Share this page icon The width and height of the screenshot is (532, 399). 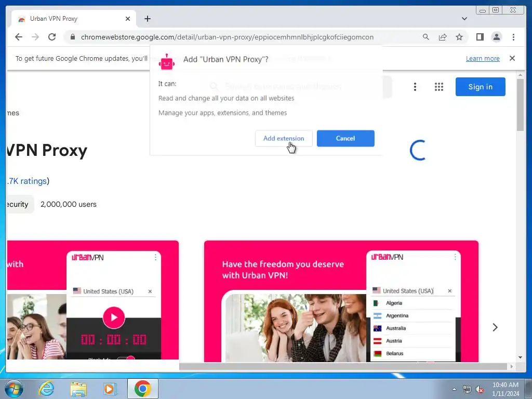click(443, 37)
